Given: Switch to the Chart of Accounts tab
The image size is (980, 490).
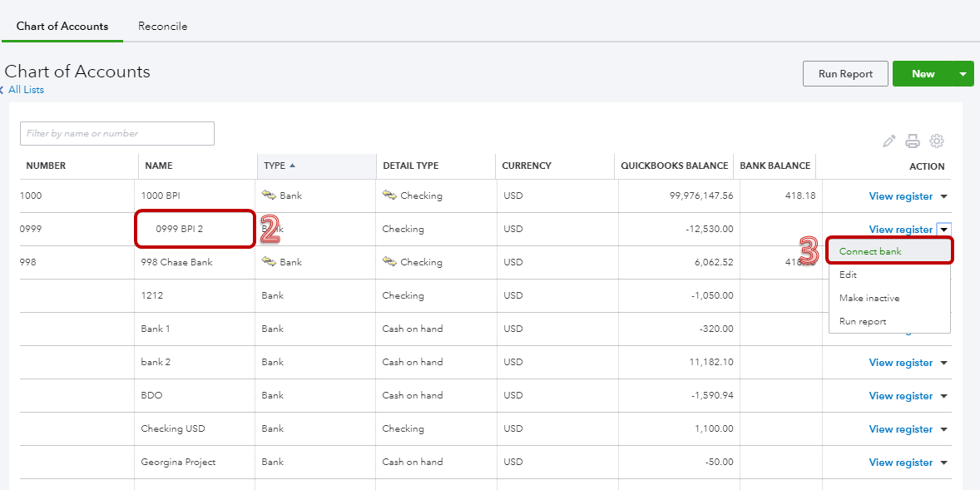Looking at the screenshot, I should click(x=62, y=27).
